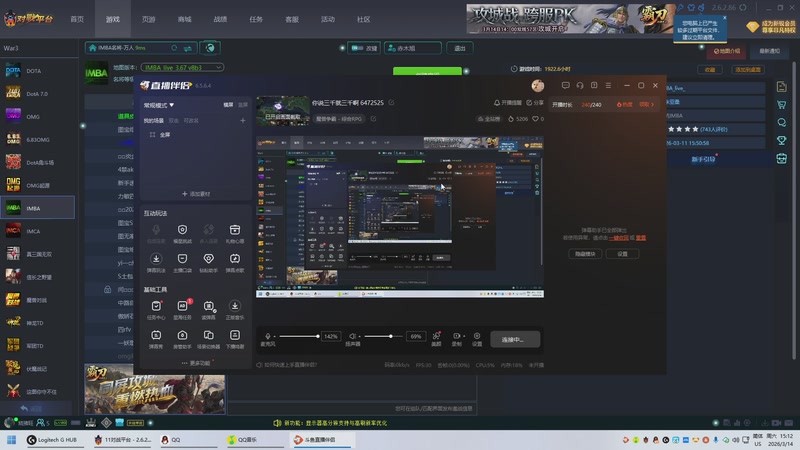
Task: Click the 分享 share link
Action: click(x=535, y=103)
